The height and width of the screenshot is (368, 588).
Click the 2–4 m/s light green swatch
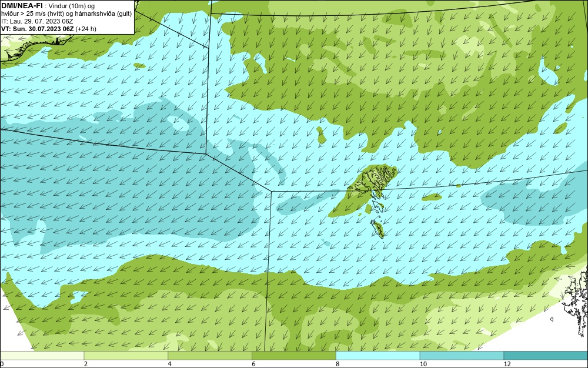(x=126, y=356)
